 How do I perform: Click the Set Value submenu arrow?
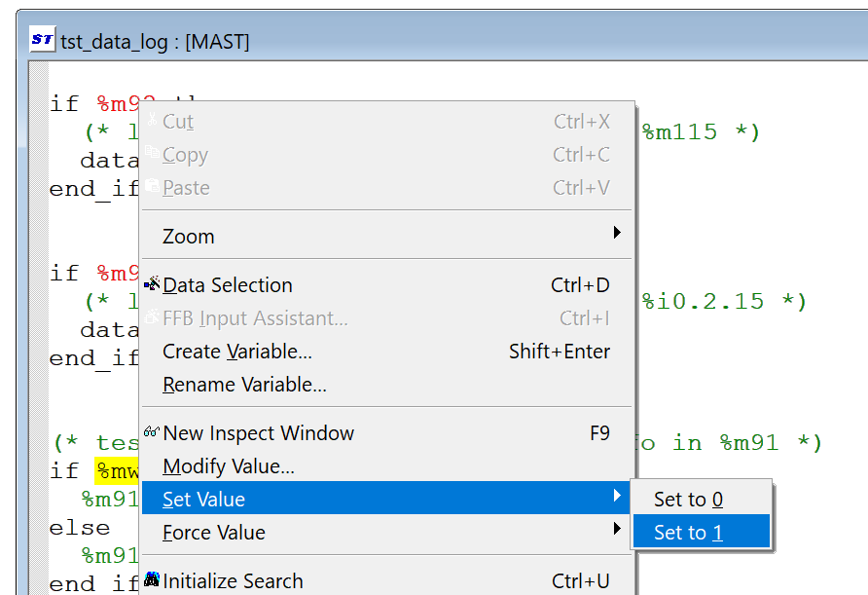pos(617,497)
